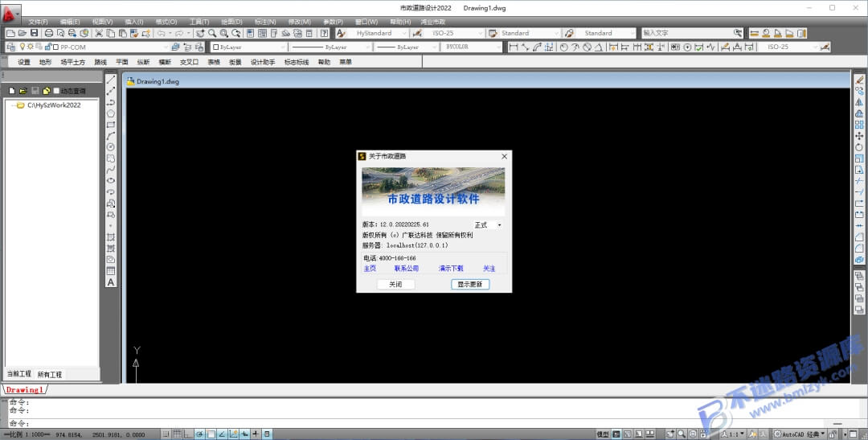This screenshot has height=440, width=868.
Task: Open the ByLayer color control dropdown
Action: pos(249,47)
